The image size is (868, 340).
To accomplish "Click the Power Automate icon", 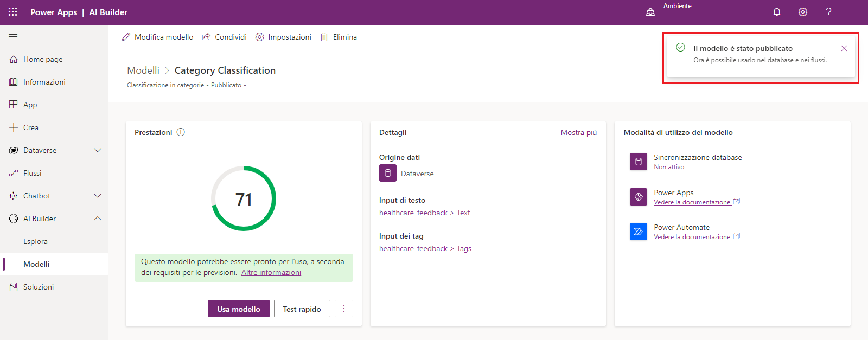I will 639,232.
